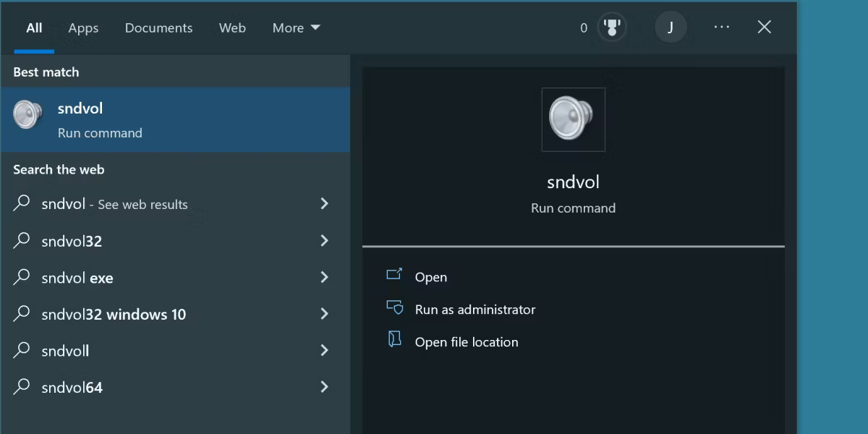Open sndvol from the details pane
The width and height of the screenshot is (868, 434).
[431, 277]
